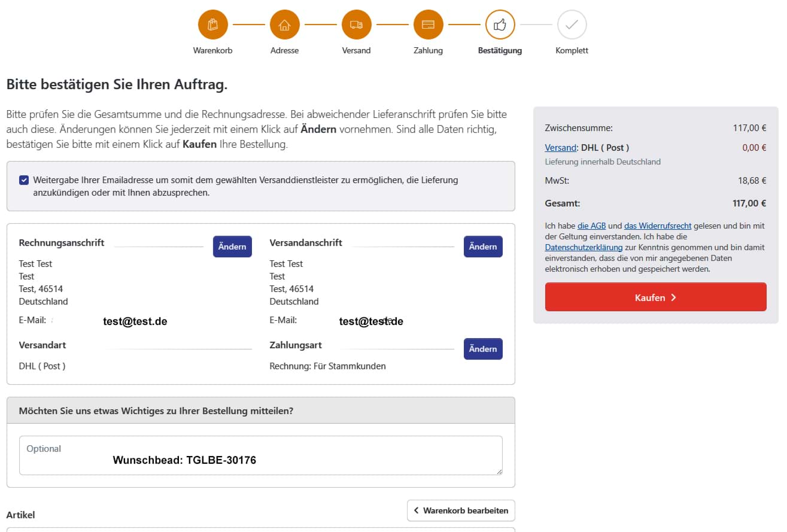The height and width of the screenshot is (532, 787).
Task: Click the Zahlung step label
Action: pyautogui.click(x=428, y=51)
